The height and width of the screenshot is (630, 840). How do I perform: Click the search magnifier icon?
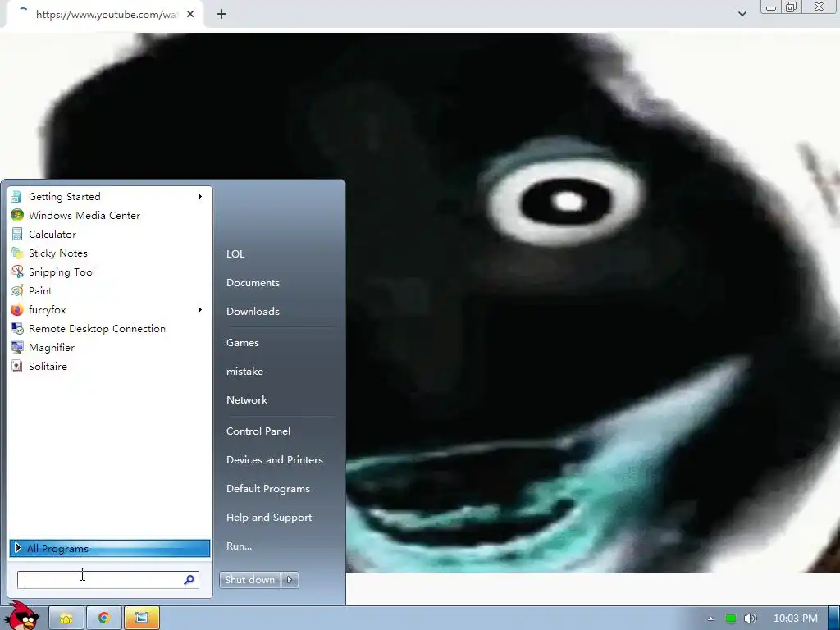[x=189, y=580]
